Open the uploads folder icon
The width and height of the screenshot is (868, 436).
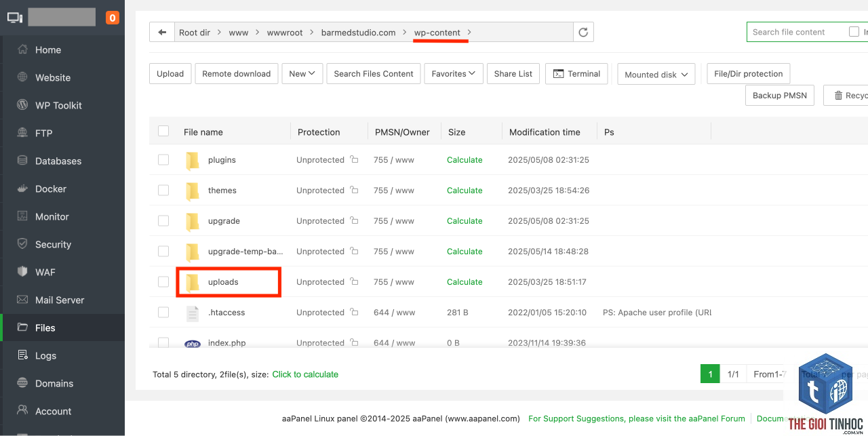193,282
